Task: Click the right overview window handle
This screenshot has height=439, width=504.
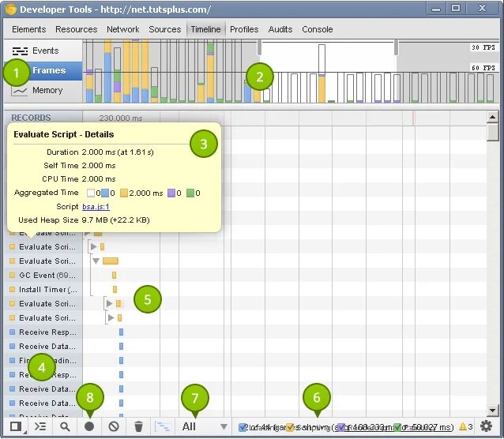Action: point(396,47)
